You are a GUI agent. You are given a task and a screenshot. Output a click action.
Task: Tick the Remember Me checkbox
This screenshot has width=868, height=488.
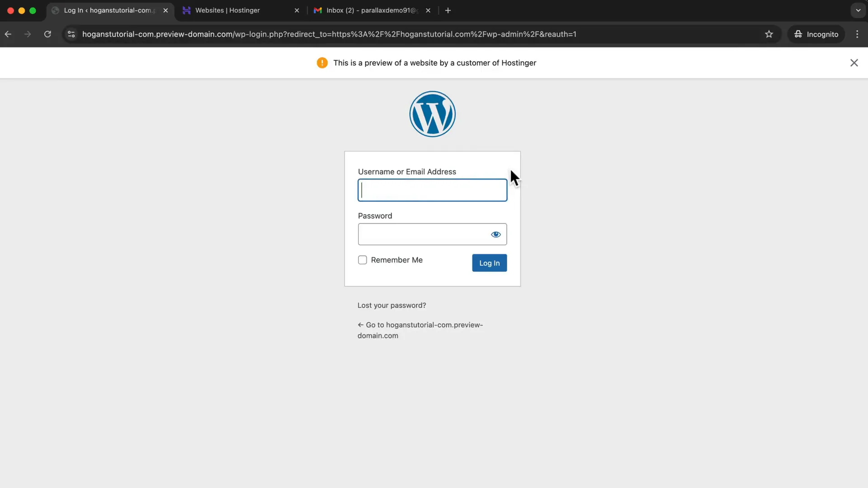point(363,260)
